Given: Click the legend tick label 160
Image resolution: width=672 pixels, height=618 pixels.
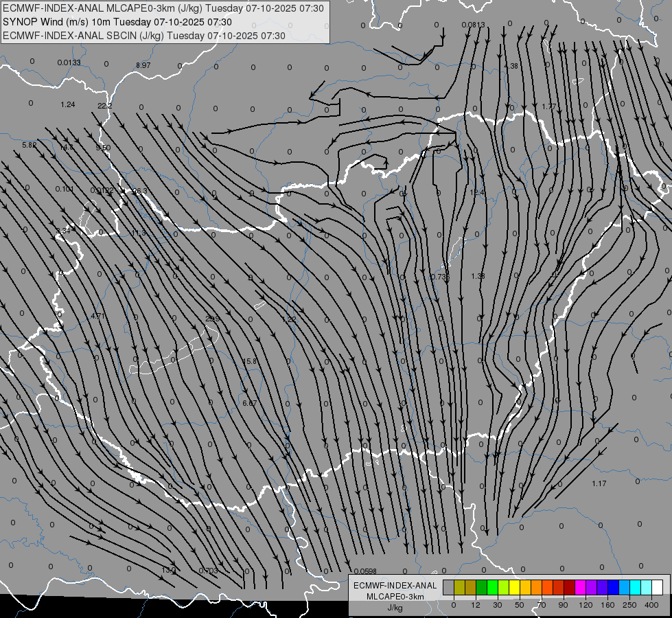Looking at the screenshot, I should (x=607, y=605).
